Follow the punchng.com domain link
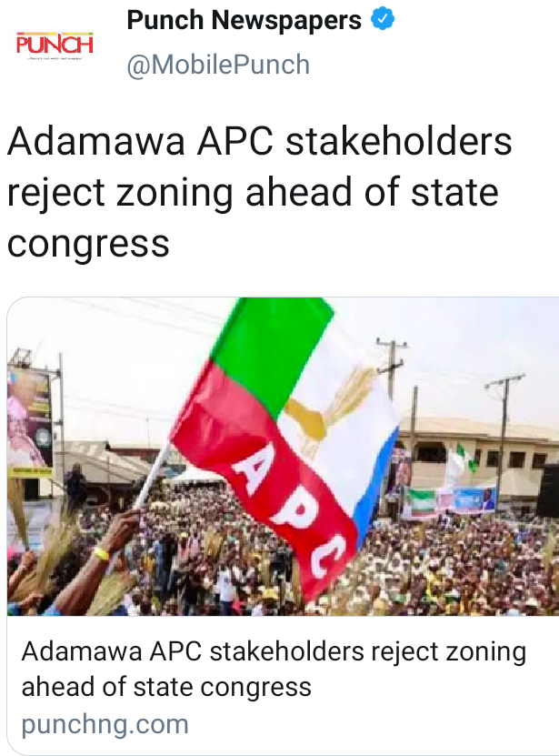 105,724
